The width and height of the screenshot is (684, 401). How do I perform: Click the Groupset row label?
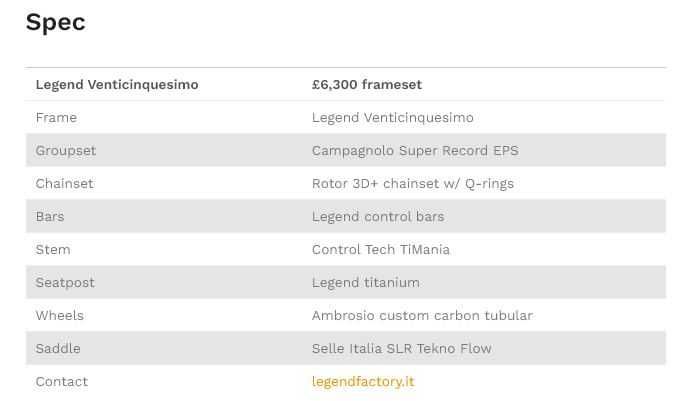coord(66,151)
